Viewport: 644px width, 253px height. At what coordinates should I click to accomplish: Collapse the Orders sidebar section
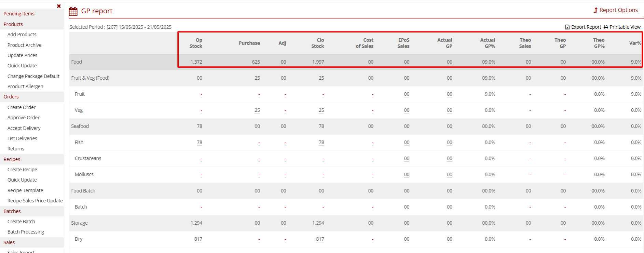pyautogui.click(x=11, y=97)
